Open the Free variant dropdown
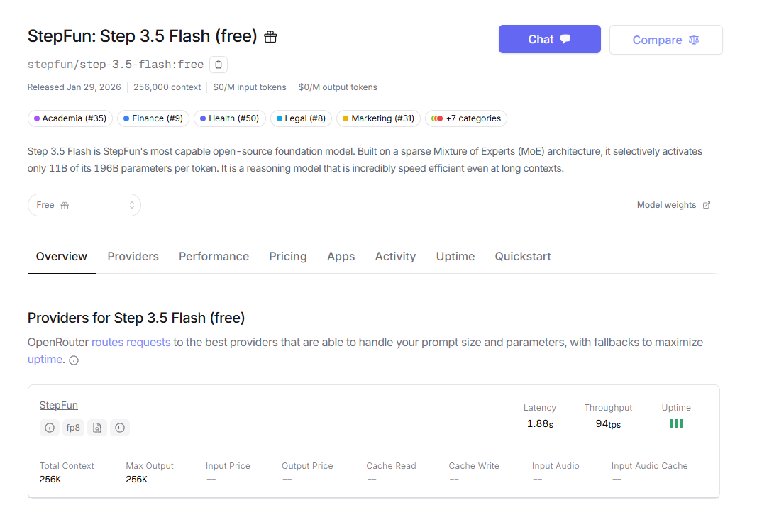 coord(84,205)
